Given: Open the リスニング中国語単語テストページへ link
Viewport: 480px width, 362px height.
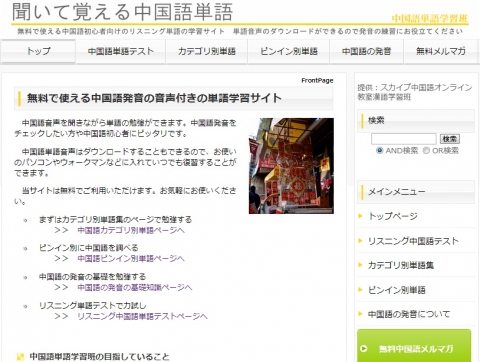Looking at the screenshot, I should pyautogui.click(x=142, y=316).
